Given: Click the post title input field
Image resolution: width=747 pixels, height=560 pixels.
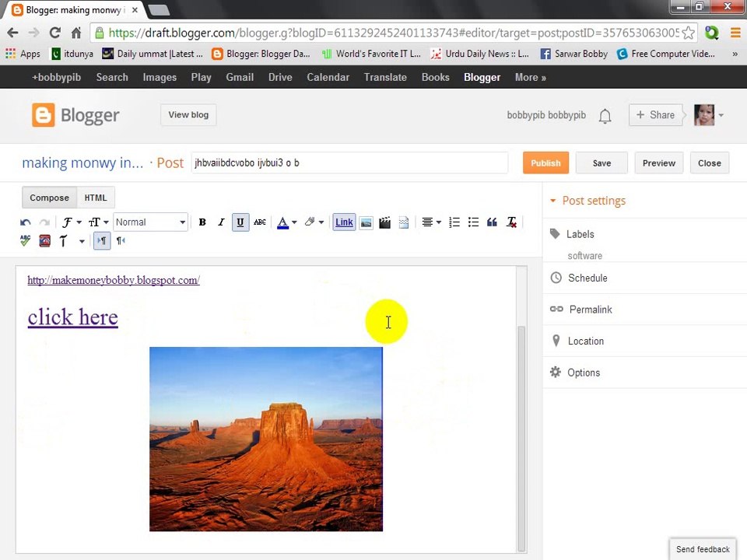Looking at the screenshot, I should tap(349, 163).
